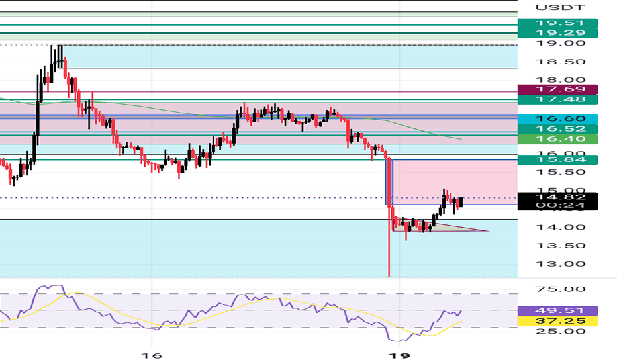
Task: Click the 19.51 price label
Action: coord(557,23)
